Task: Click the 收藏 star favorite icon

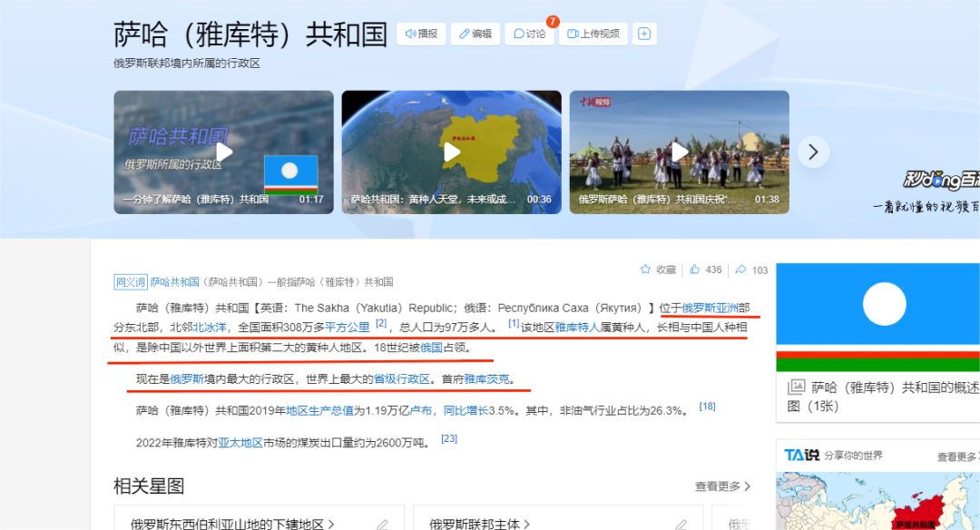Action: (x=646, y=270)
